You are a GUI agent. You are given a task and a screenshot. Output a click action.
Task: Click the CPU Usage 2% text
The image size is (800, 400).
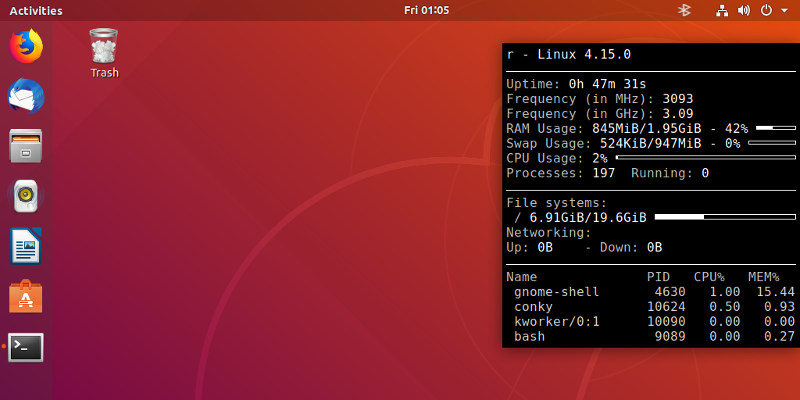[x=557, y=158]
